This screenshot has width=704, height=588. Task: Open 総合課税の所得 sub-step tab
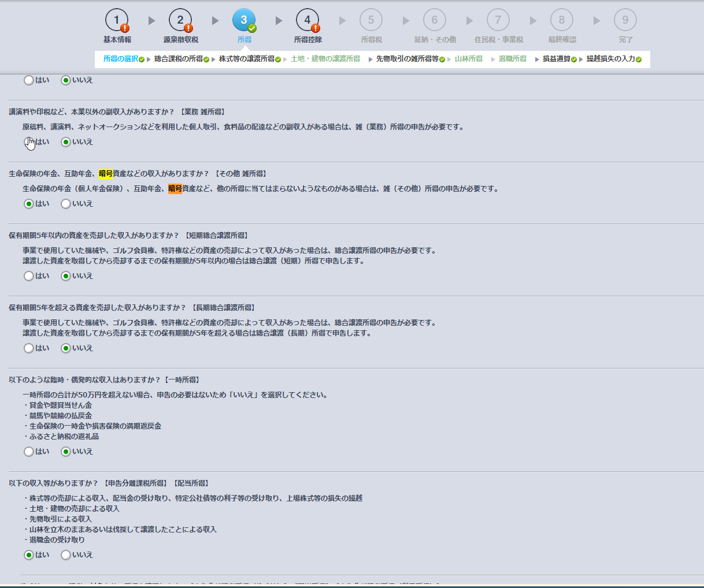coord(178,59)
